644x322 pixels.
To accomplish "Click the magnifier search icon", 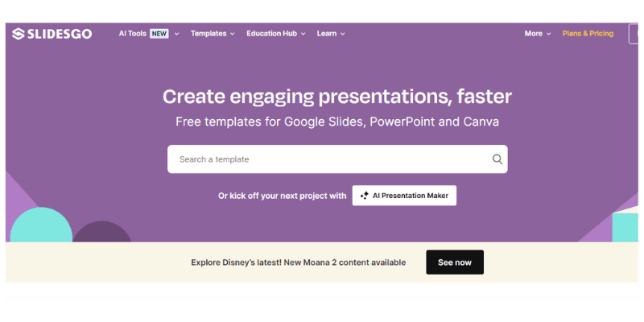I will [497, 159].
